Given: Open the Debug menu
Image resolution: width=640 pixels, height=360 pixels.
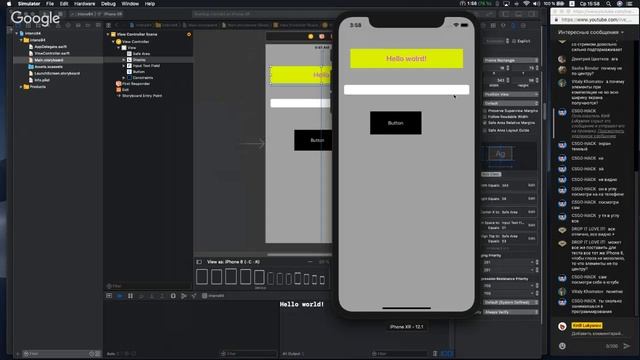Looking at the screenshot, I should [x=108, y=4].
